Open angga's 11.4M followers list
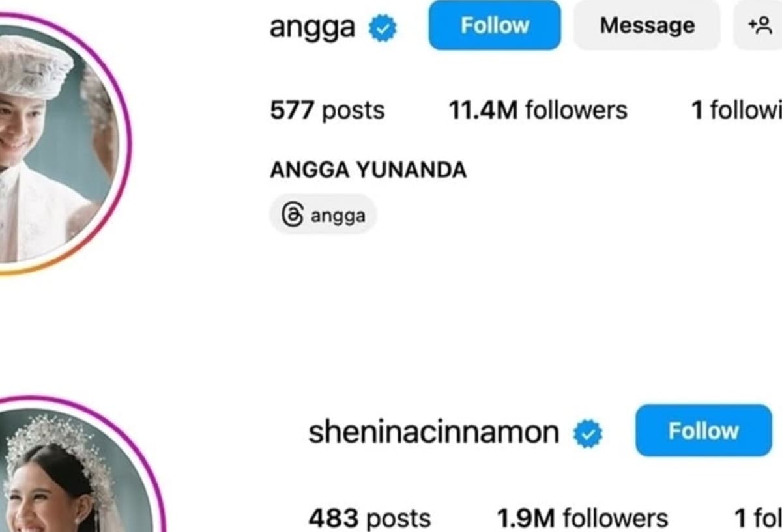This screenshot has height=532, width=782. pyautogui.click(x=538, y=110)
